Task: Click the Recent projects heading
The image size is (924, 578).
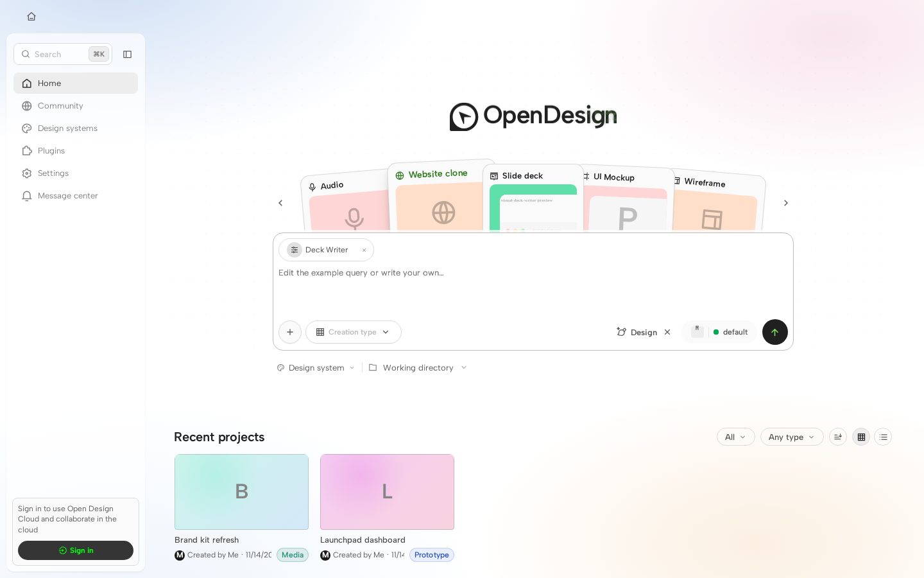Action: (219, 437)
